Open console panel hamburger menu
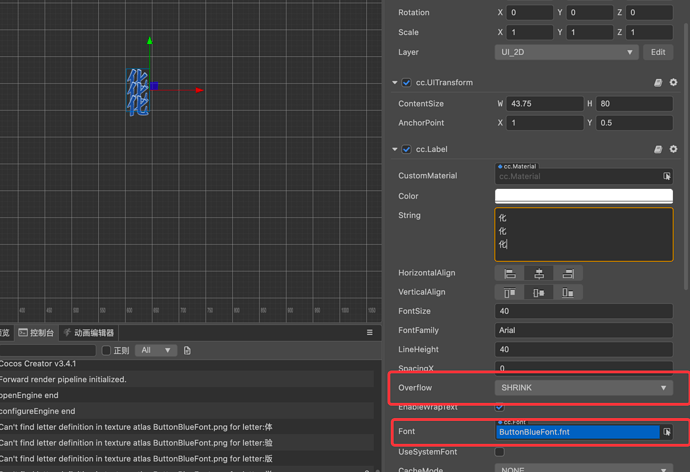This screenshot has height=472, width=690. click(x=369, y=333)
